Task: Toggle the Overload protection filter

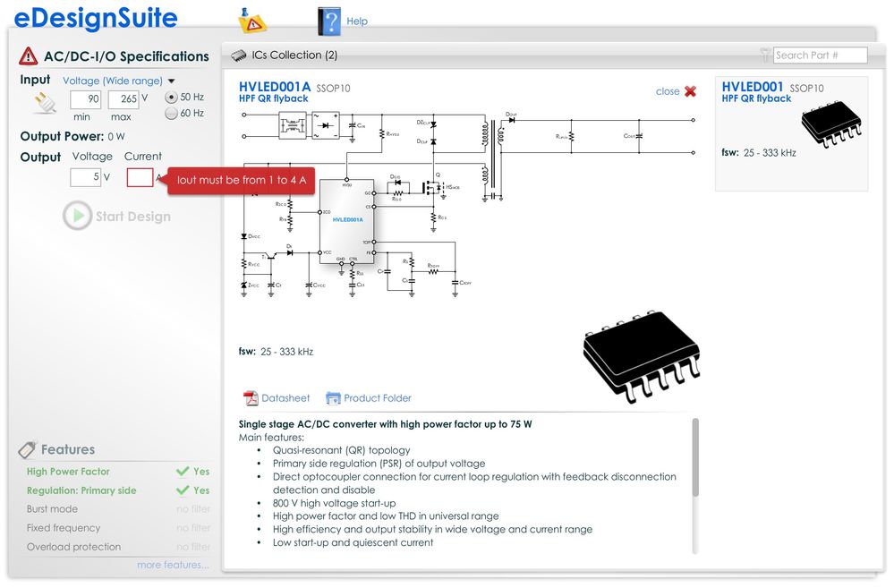Action: pos(118,547)
